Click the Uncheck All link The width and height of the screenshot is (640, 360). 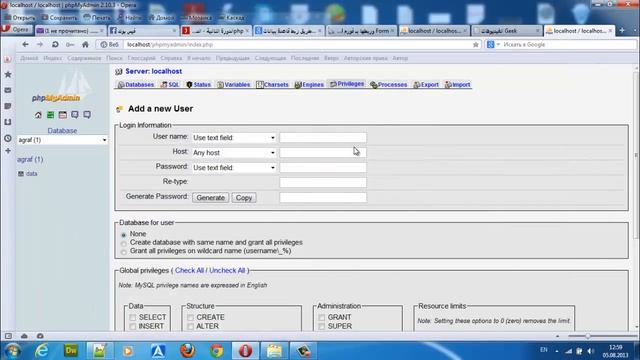coord(227,271)
